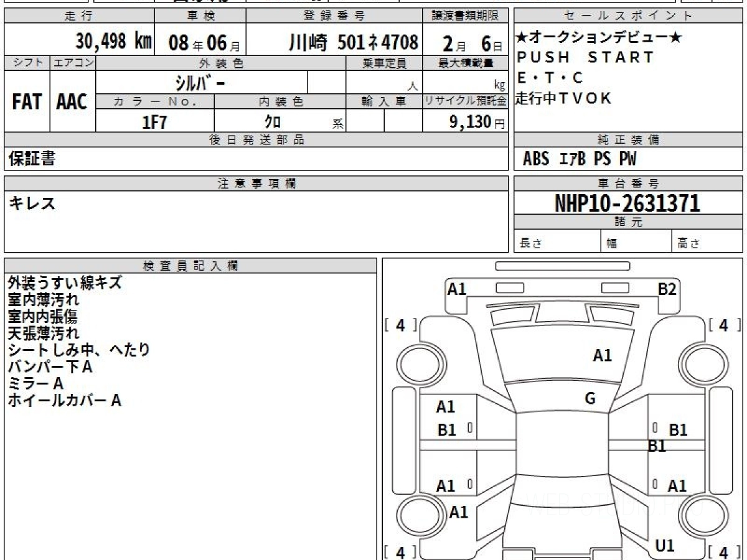
Task: Select the カラーNo. header
Action: [155, 101]
